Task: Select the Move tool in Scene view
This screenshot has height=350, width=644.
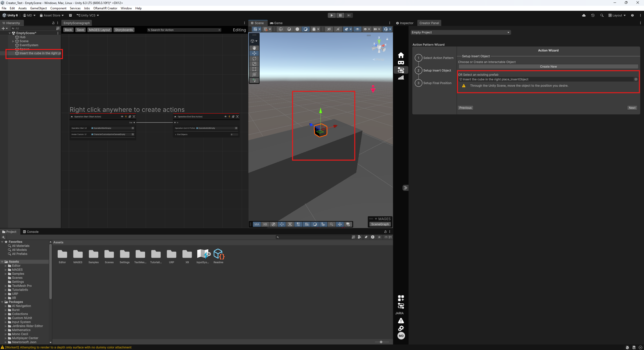Action: click(x=254, y=53)
